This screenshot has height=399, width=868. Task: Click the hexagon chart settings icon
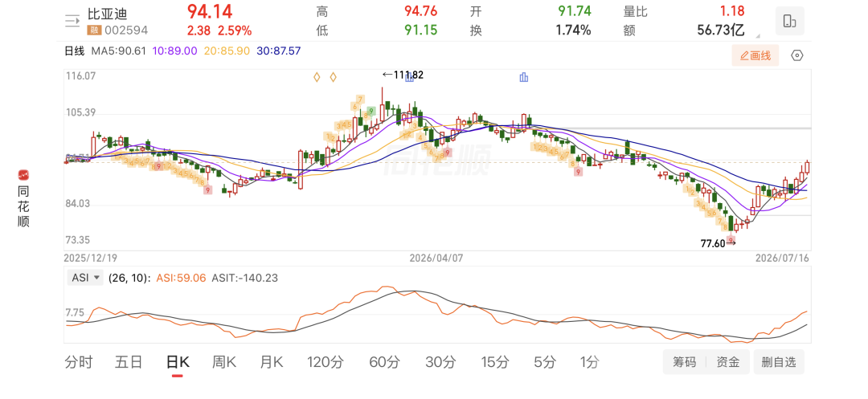point(796,55)
